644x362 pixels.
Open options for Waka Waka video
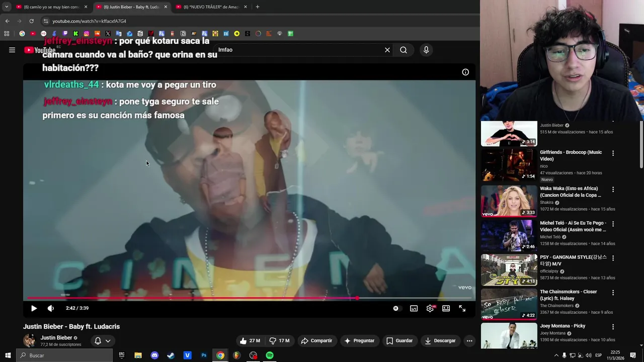[613, 190]
